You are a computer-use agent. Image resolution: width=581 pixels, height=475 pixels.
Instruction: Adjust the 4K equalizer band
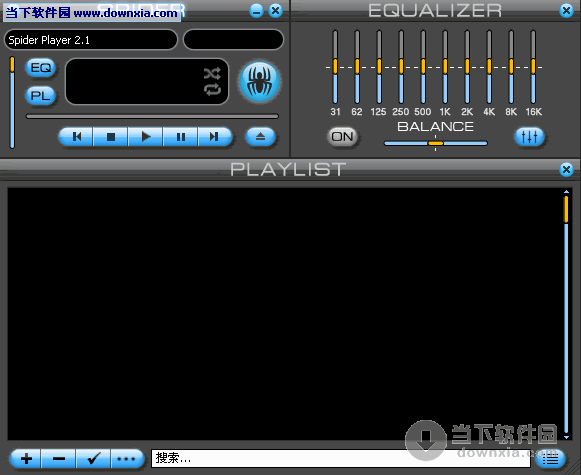489,67
